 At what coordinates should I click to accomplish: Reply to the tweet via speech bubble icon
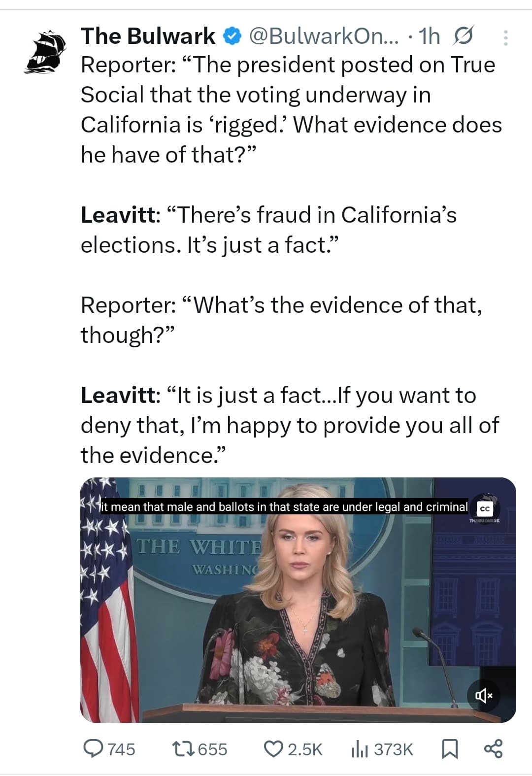coord(93,748)
